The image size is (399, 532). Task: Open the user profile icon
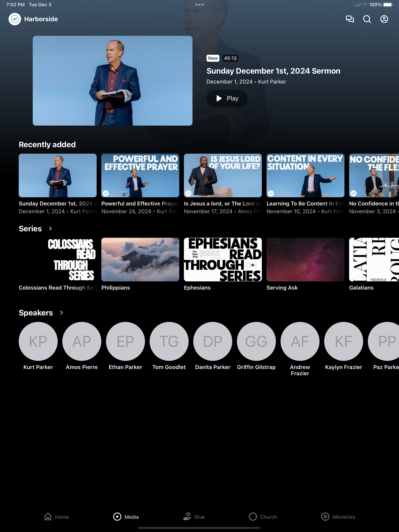pos(384,19)
